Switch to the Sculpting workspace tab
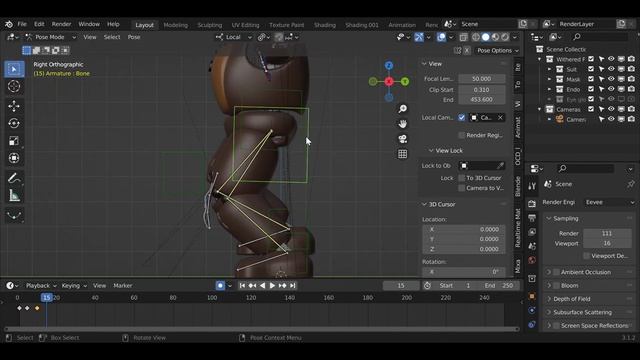The image size is (640, 360). pos(209,25)
